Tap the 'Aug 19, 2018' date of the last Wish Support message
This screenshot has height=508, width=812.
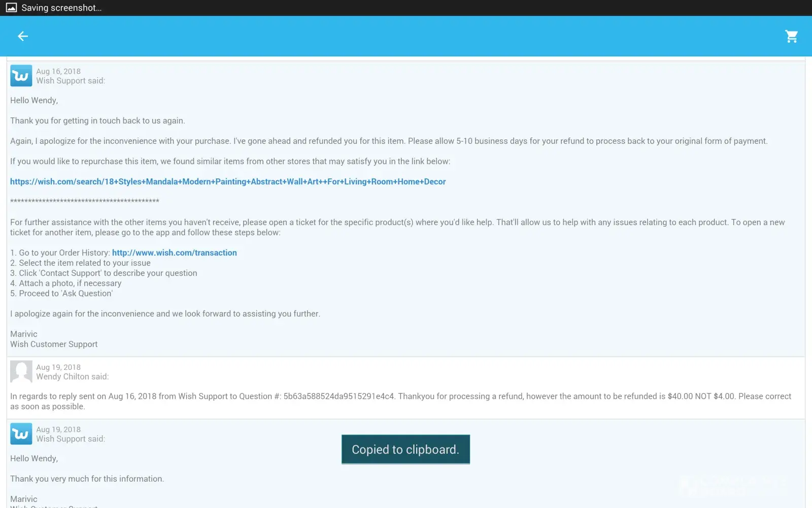point(58,429)
